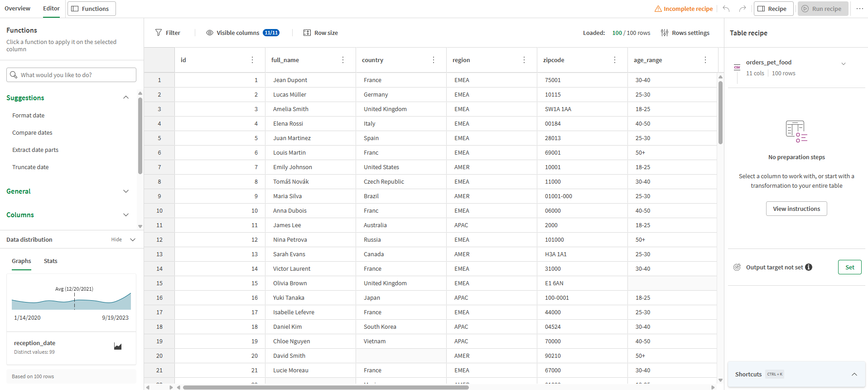Open the more options ellipsis menu
868x390 pixels.
coord(859,9)
